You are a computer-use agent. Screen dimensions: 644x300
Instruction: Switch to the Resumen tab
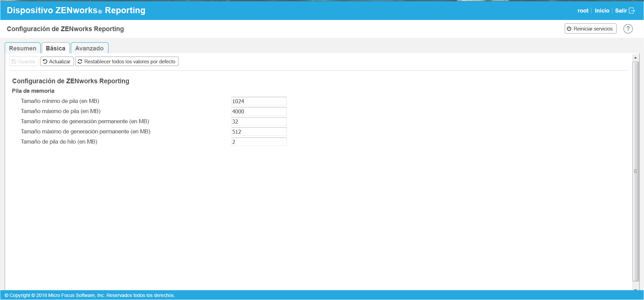[x=23, y=48]
